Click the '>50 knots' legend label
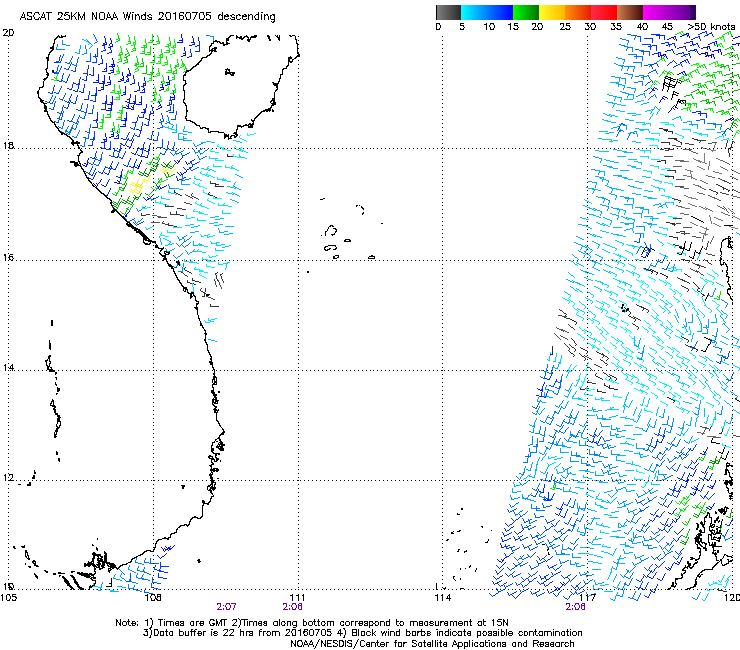The image size is (740, 650). [x=712, y=27]
